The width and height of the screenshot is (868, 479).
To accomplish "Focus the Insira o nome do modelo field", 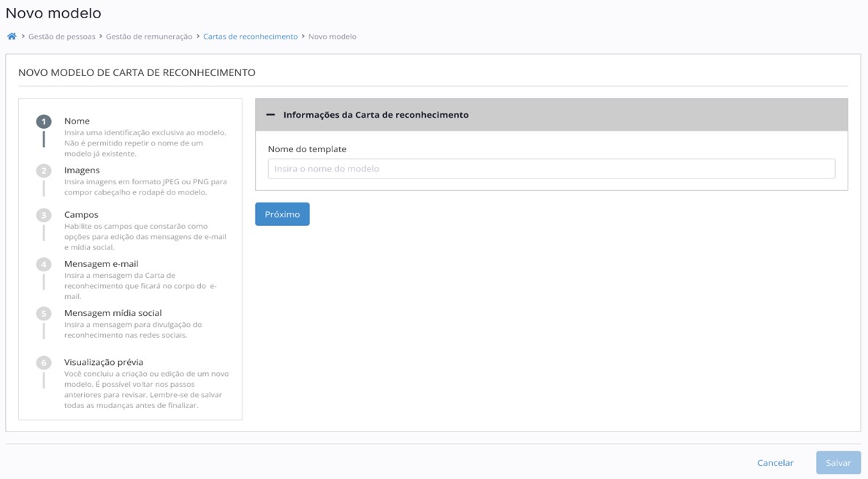I will (552, 169).
